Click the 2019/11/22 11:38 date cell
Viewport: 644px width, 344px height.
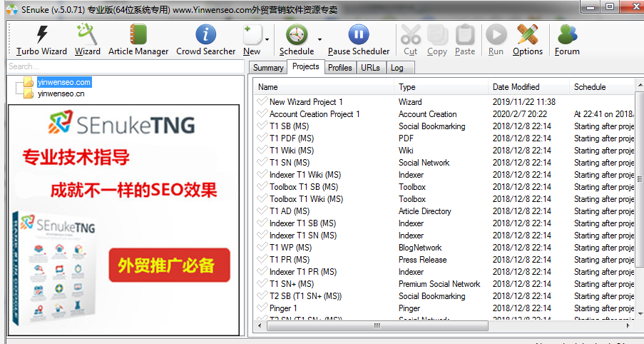click(x=524, y=102)
